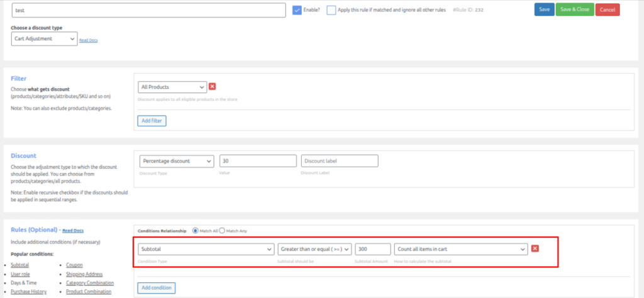The image size is (644, 298).
Task: Open the Cart Adjustment discount type dropdown
Action: click(x=43, y=39)
